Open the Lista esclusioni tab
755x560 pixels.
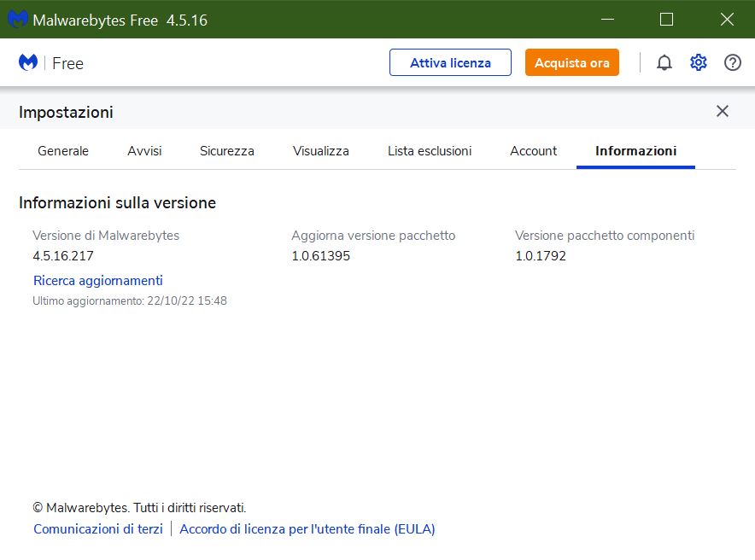tap(430, 151)
